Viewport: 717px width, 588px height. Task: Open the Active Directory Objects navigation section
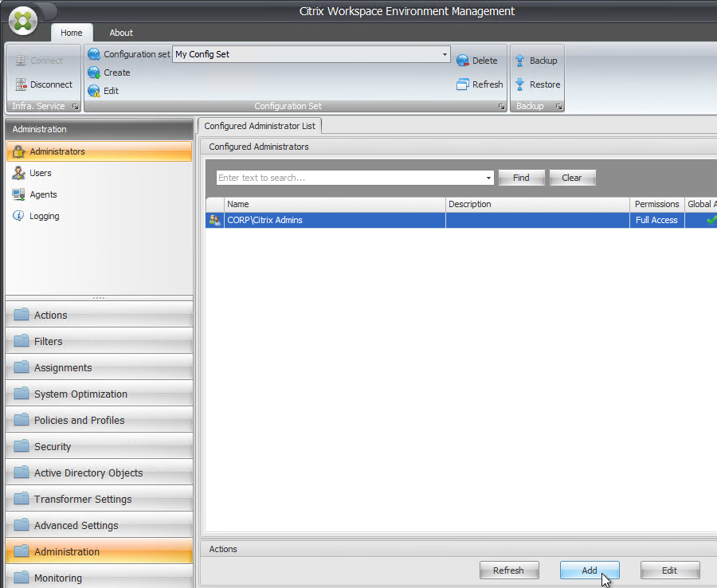(100, 472)
